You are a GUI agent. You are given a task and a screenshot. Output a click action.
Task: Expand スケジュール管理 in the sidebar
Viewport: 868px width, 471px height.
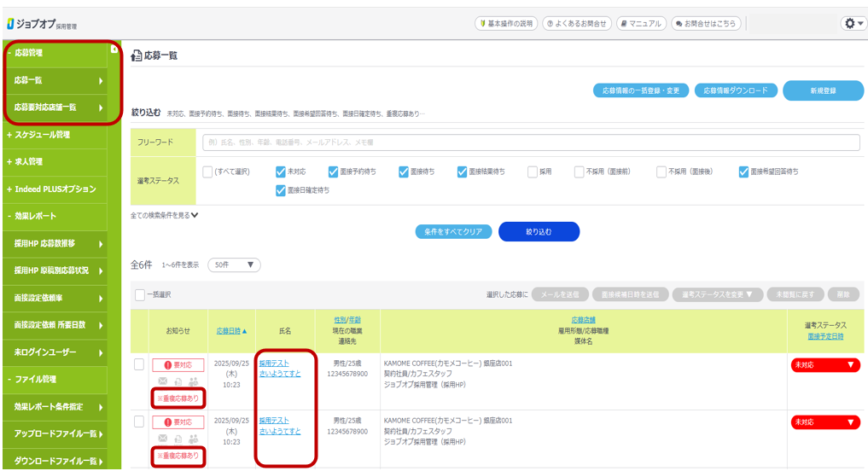point(51,135)
